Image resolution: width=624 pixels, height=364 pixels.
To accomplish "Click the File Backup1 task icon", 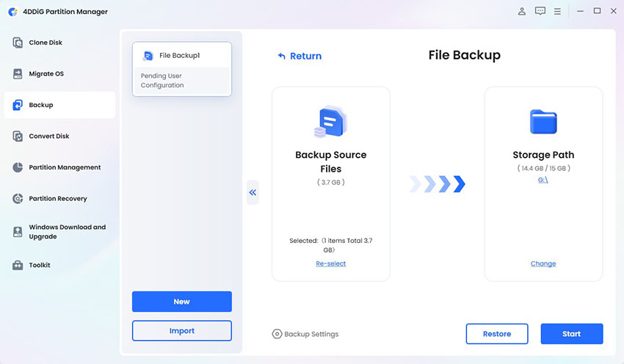I will tap(148, 56).
